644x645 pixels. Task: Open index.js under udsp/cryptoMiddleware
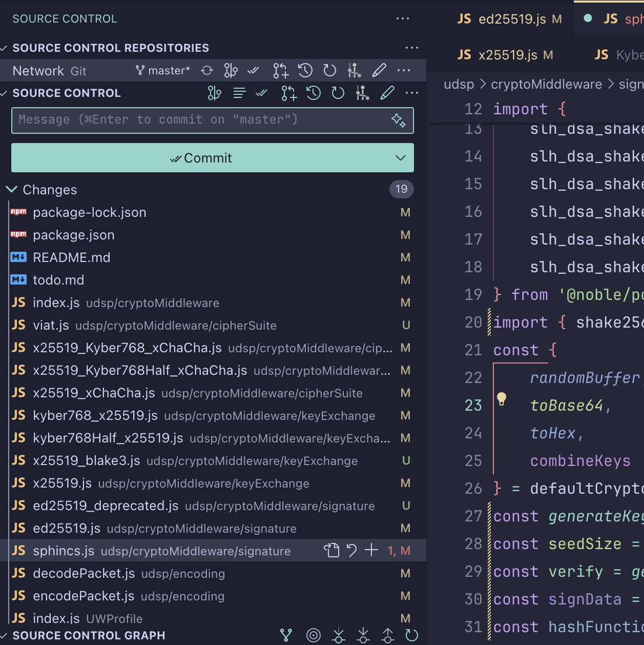213,303
